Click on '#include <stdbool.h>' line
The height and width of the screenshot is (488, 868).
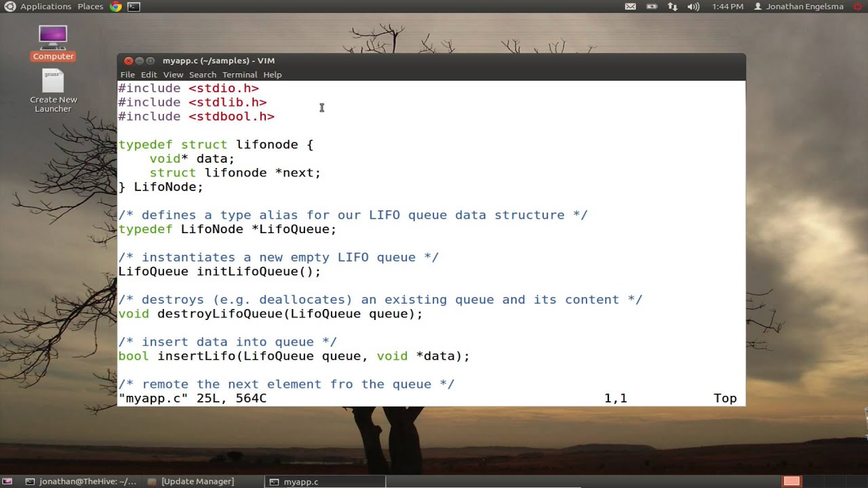[x=197, y=117]
